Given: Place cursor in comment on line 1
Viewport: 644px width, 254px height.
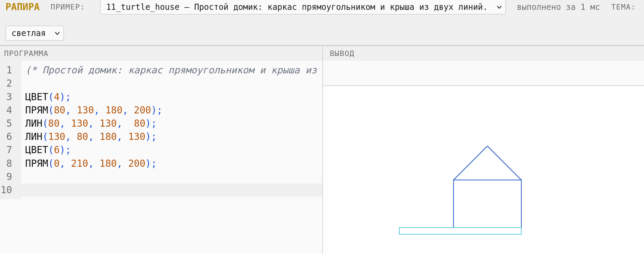Looking at the screenshot, I should (172, 70).
